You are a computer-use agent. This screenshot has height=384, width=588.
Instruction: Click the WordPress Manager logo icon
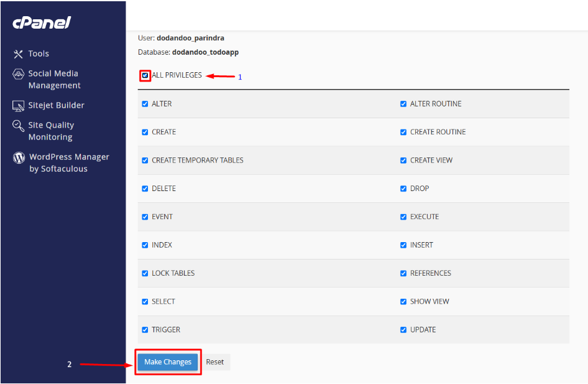coord(19,157)
